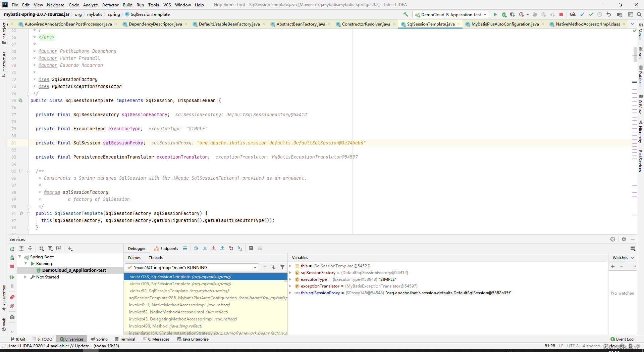Screen dimensions: 644x352
Task: Open the Project Structure icon
Action: tap(620, 14)
